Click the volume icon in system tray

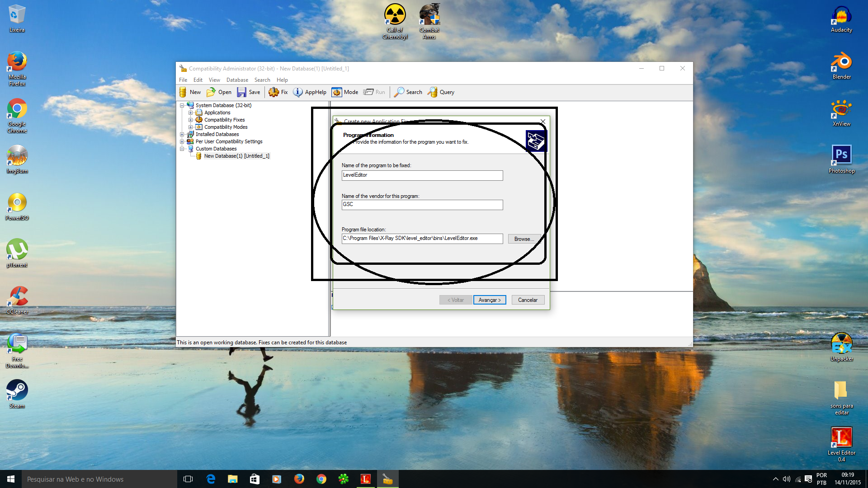click(787, 479)
